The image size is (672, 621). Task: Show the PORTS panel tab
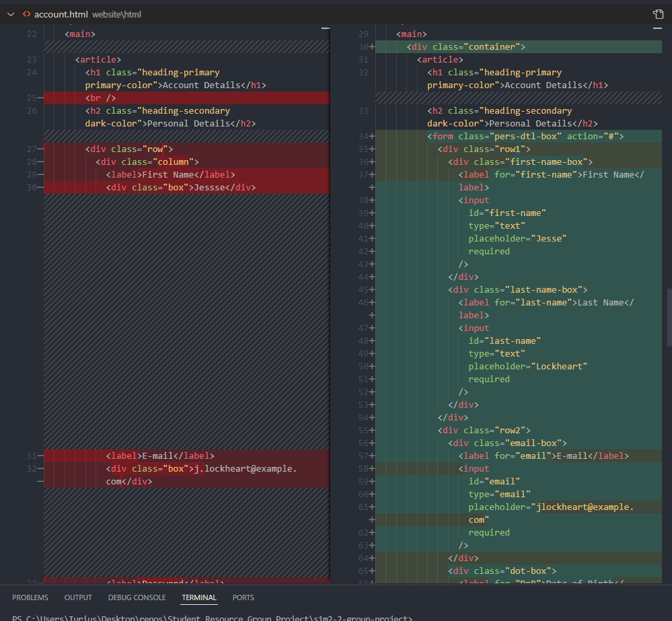(244, 597)
